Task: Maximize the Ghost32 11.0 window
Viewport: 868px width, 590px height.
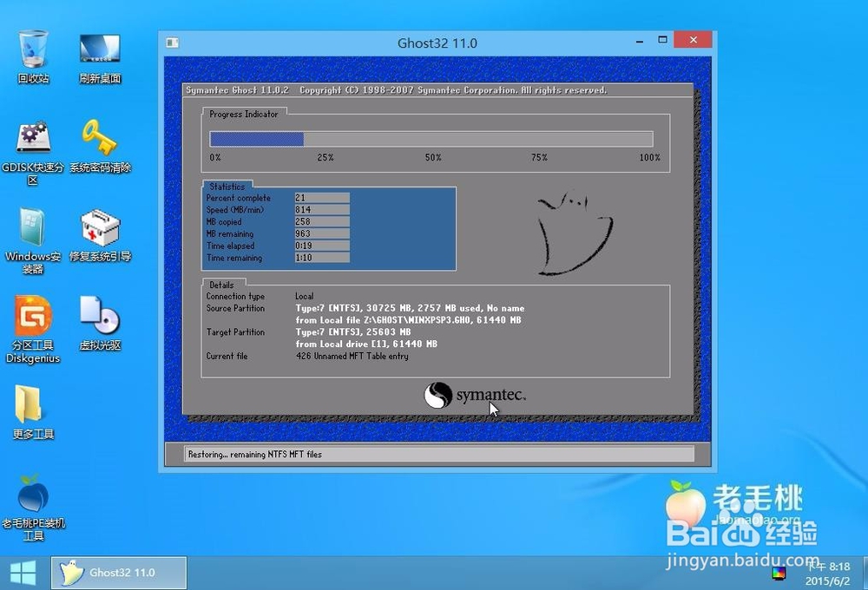Action: [x=662, y=40]
